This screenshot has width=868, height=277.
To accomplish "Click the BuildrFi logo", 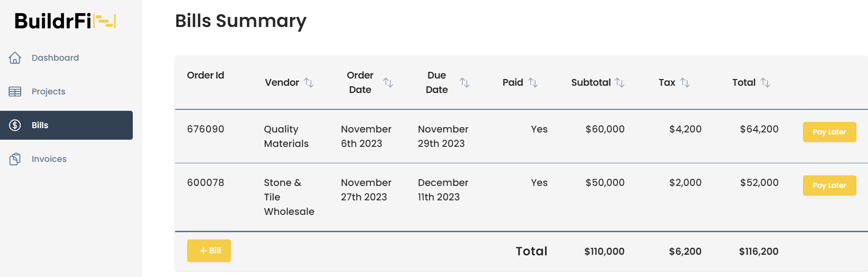I will (x=65, y=21).
